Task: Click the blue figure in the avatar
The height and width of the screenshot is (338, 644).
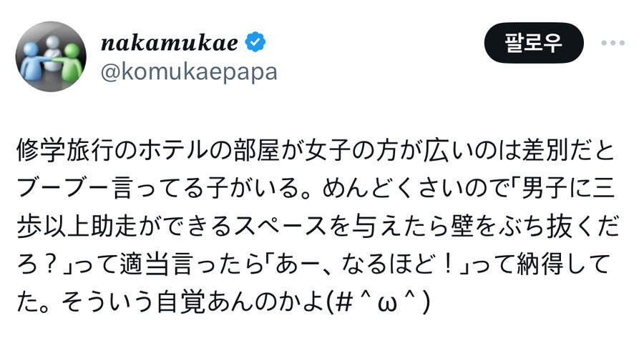Action: tap(33, 61)
